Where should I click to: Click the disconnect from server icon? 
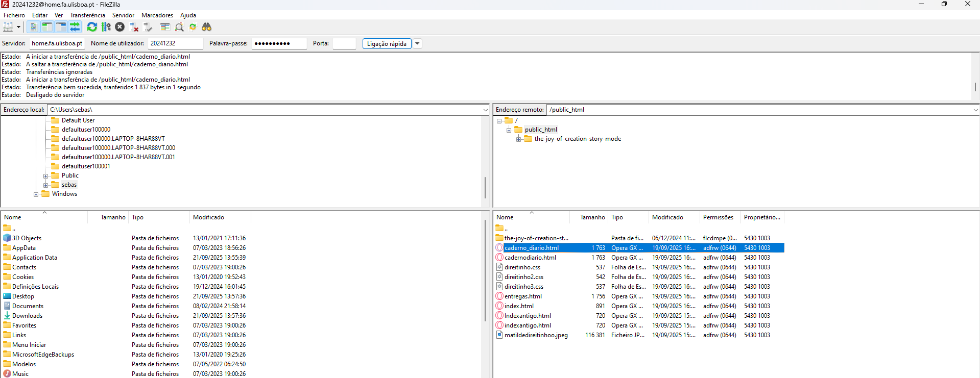click(x=134, y=27)
